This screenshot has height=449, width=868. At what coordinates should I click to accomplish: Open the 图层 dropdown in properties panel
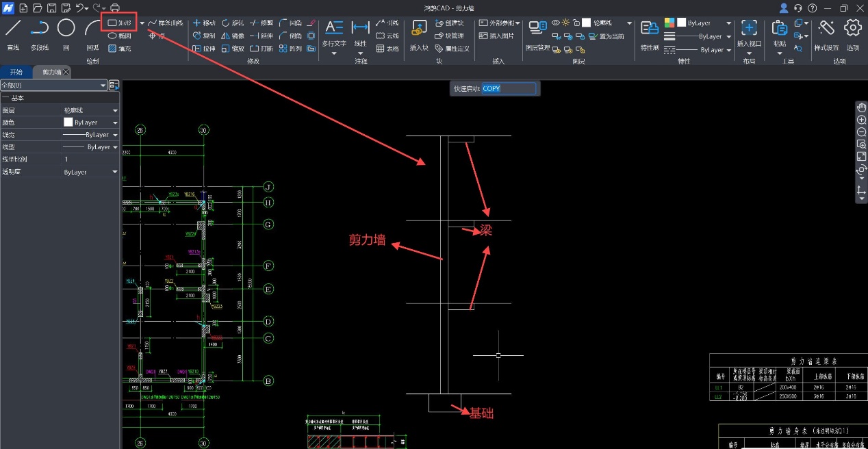pos(115,110)
